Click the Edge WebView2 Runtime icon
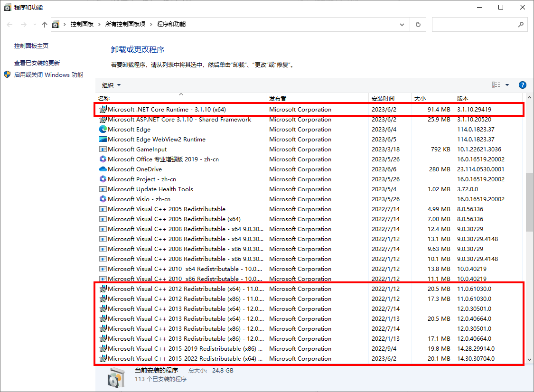 [103, 140]
